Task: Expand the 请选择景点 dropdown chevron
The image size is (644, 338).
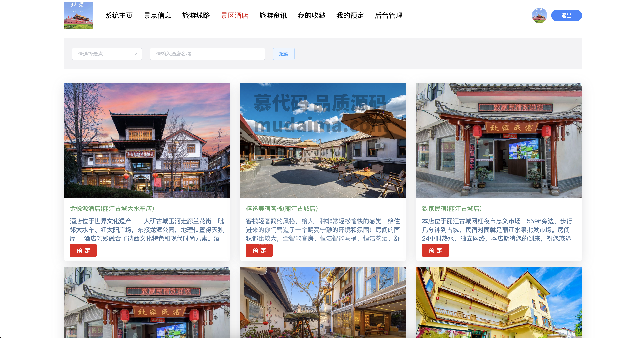Action: (135, 54)
